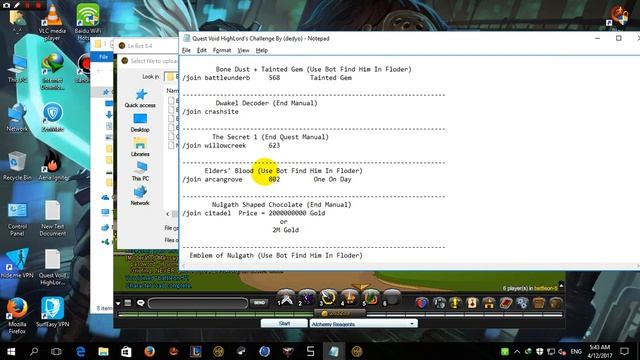Click the chat bubble icon in game bar
This screenshot has height=360, width=640.
(x=141, y=303)
